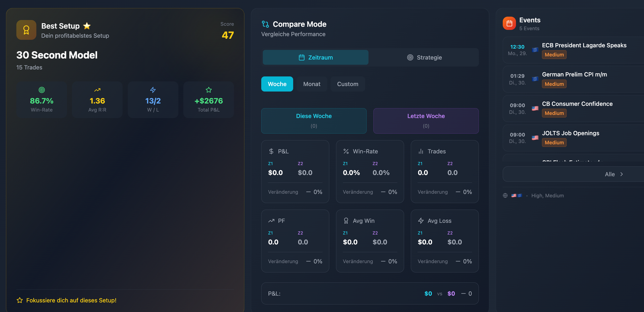644x312 pixels.
Task: Click the medal icon on Avg Win card
Action: (346, 221)
